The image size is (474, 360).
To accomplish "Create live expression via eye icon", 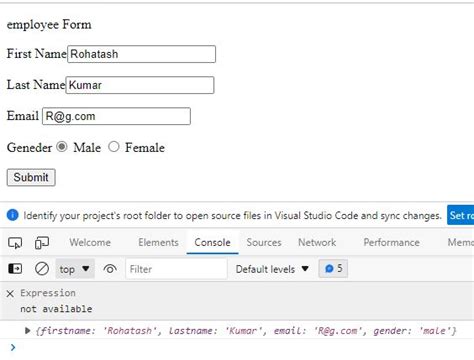I will click(110, 269).
